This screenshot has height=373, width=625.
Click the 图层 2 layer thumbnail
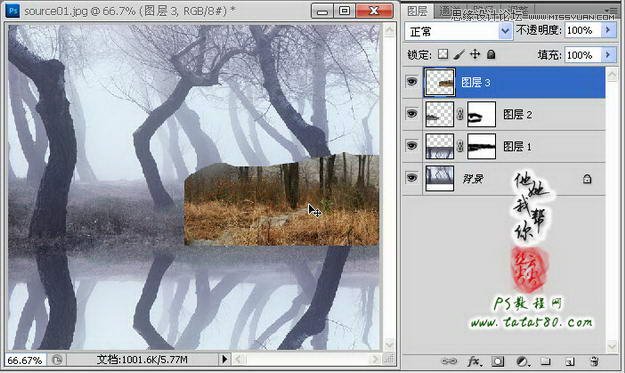click(439, 114)
